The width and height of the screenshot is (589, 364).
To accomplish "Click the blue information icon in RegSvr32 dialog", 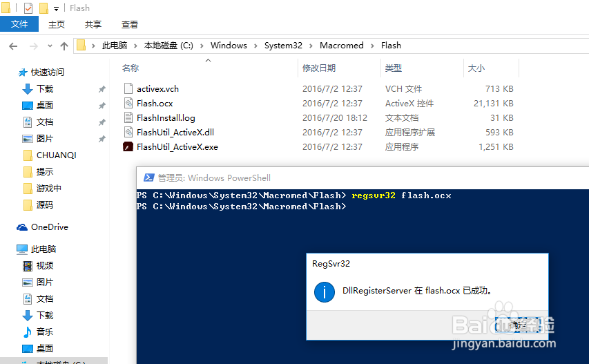I will point(325,292).
